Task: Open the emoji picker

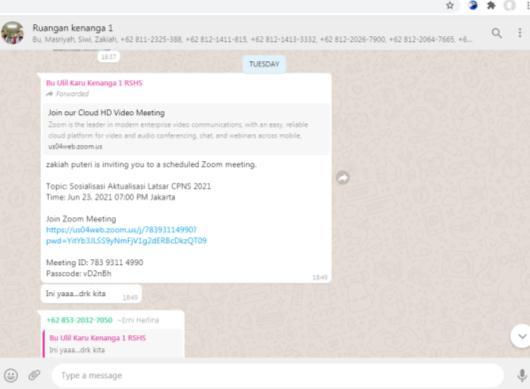Action: tap(11, 375)
